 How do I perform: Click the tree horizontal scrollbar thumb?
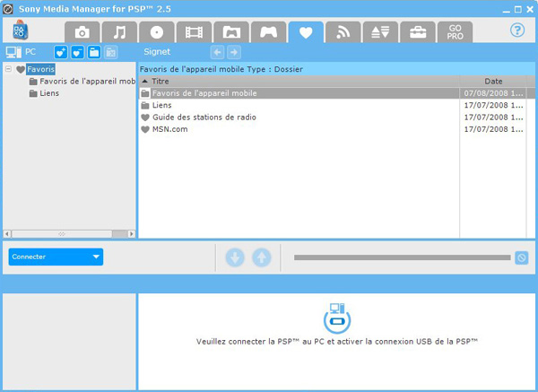coord(62,234)
